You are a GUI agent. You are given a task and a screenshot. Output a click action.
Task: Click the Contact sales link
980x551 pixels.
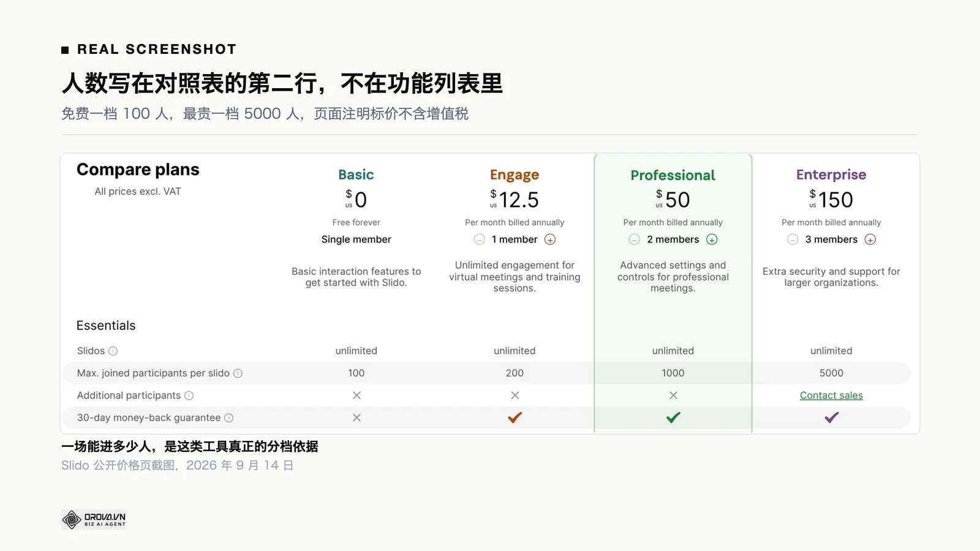click(831, 395)
